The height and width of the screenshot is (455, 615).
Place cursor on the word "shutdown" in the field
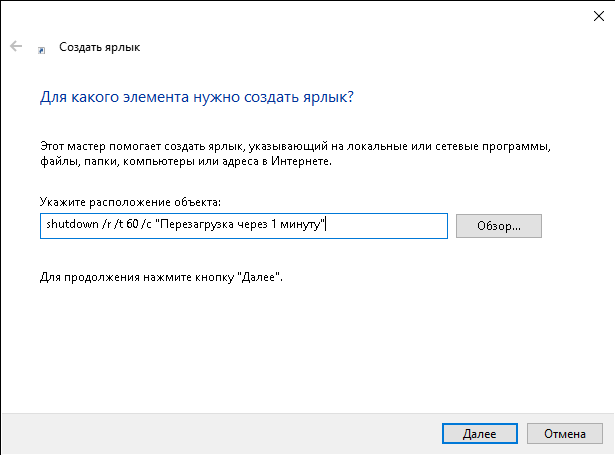[x=68, y=226]
